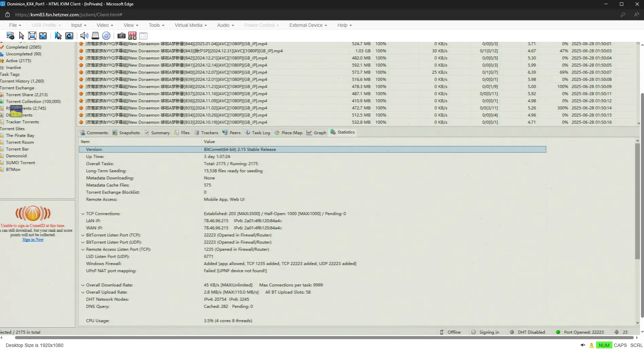Click the Sign in Now link

(x=33, y=240)
